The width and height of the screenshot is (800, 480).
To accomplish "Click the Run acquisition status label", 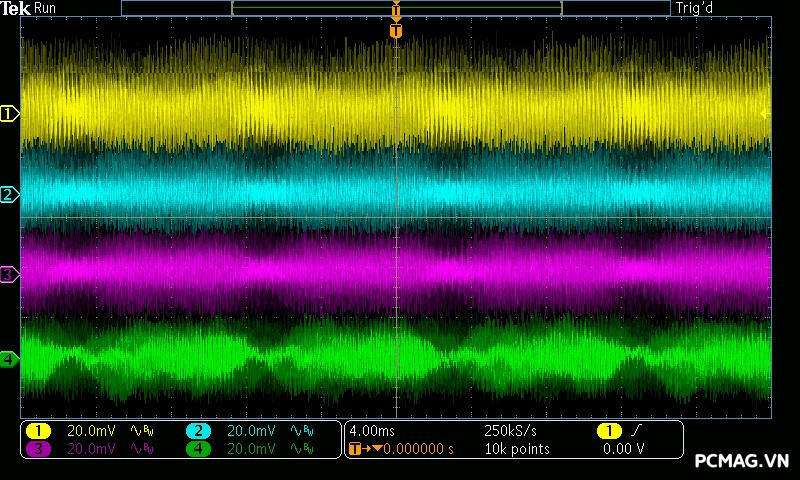I will click(x=46, y=8).
